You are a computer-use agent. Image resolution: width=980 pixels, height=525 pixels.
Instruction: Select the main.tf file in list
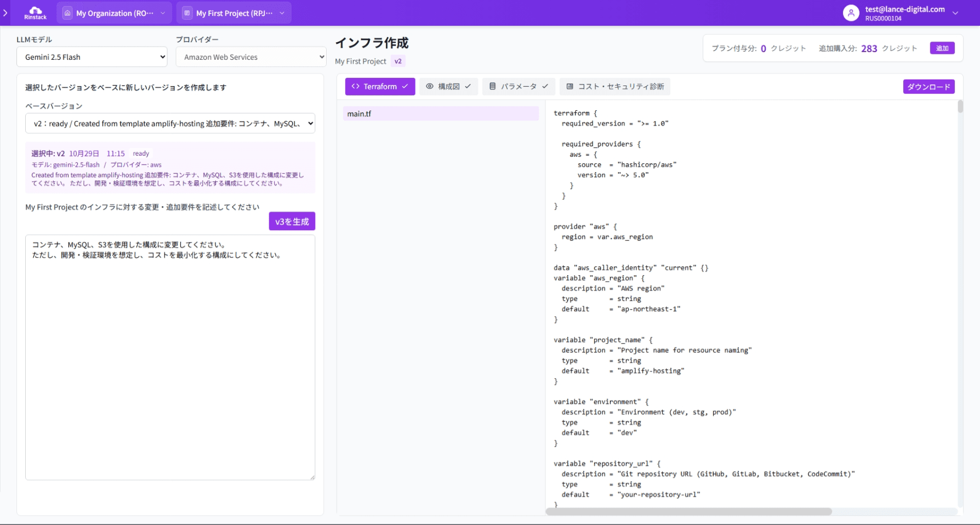pos(441,114)
